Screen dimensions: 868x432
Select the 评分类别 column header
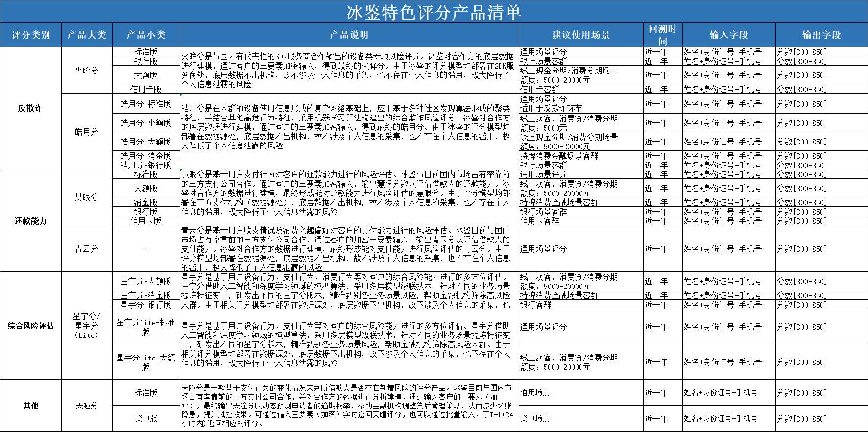pos(31,35)
